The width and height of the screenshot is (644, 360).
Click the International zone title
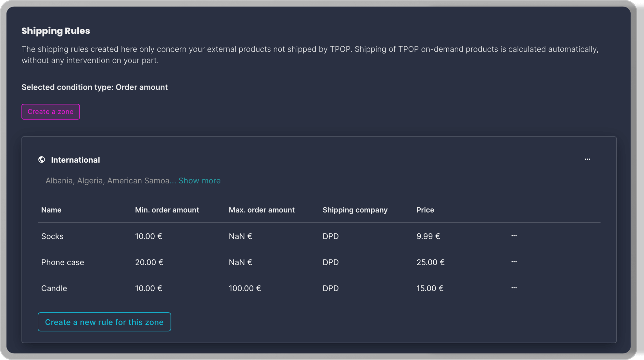click(x=75, y=160)
